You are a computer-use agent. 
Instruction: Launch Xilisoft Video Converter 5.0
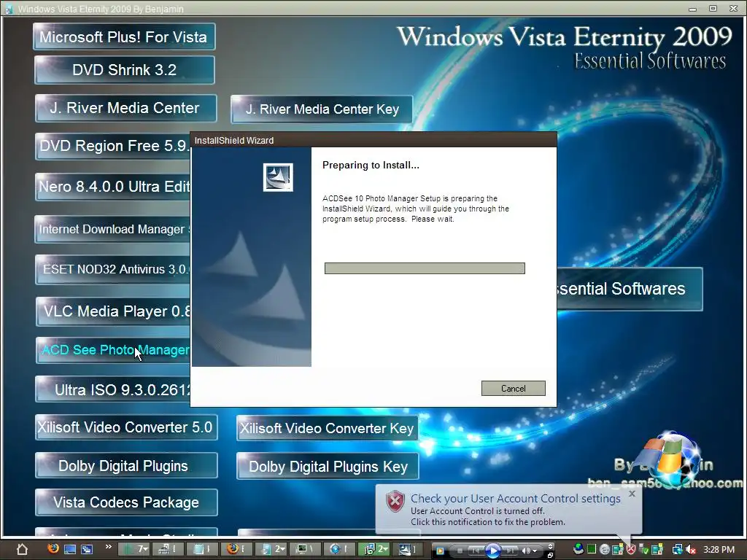pyautogui.click(x=126, y=427)
